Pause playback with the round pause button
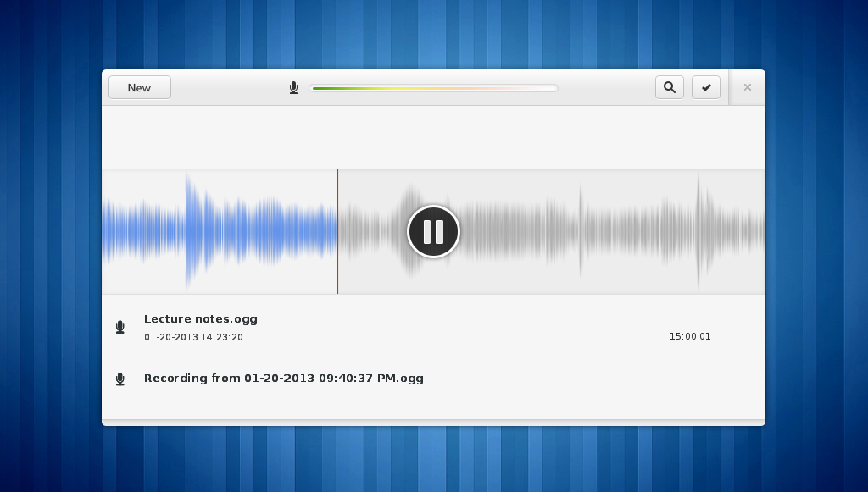Image resolution: width=868 pixels, height=492 pixels. 433,232
